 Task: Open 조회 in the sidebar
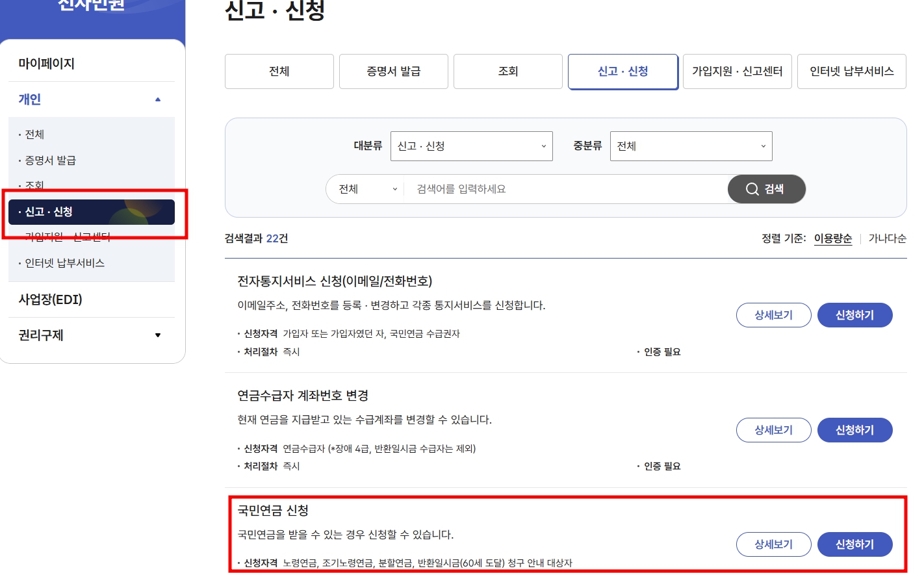click(34, 186)
